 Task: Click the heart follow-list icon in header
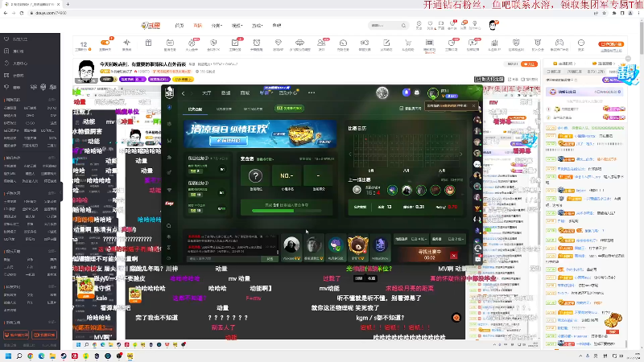(x=430, y=24)
